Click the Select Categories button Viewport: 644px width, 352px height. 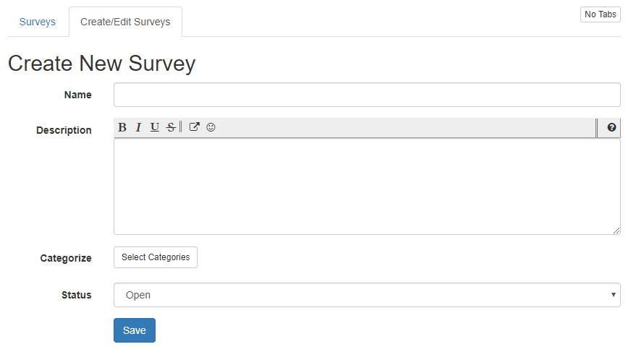coord(156,257)
